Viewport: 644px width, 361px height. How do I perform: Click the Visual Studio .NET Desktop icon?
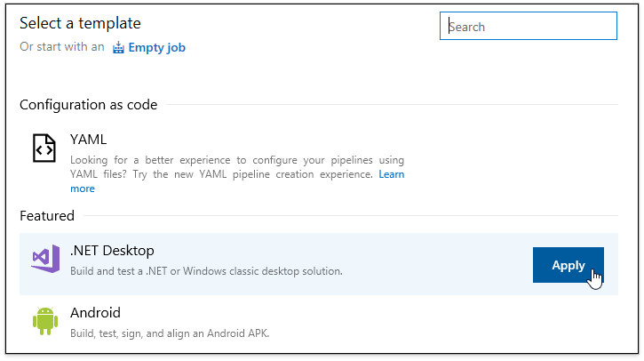[x=45, y=258]
